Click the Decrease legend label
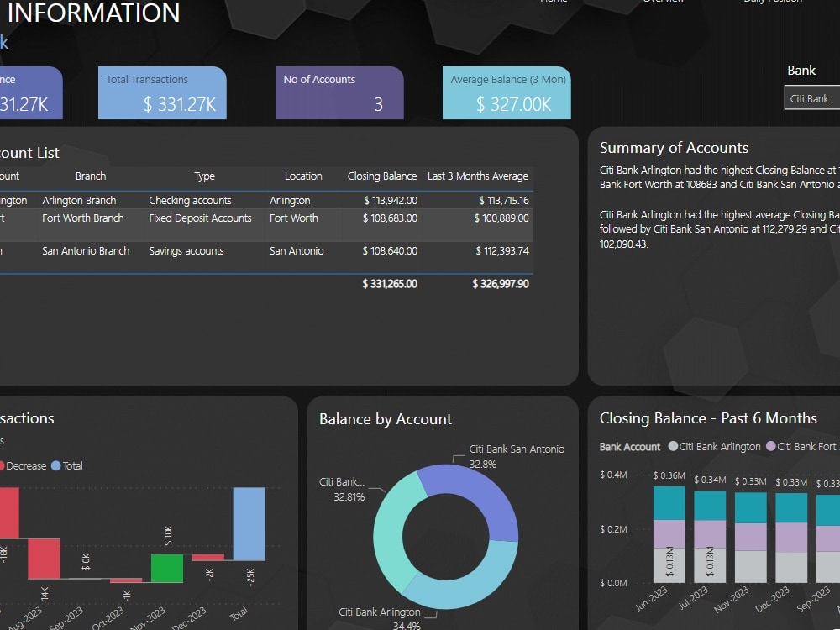This screenshot has width=840, height=630. (26, 465)
